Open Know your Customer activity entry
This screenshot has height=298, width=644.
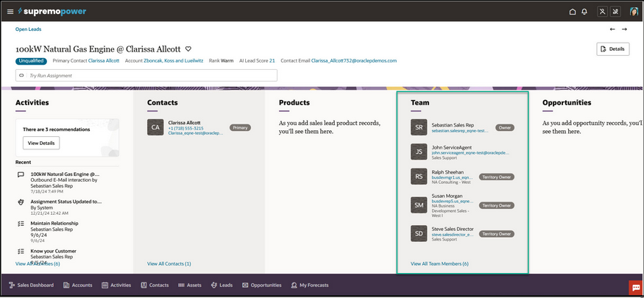[x=54, y=251]
